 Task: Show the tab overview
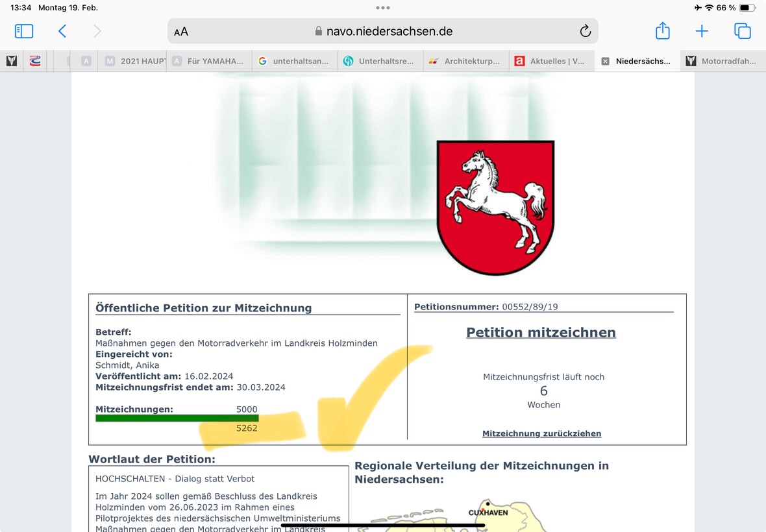click(x=742, y=31)
